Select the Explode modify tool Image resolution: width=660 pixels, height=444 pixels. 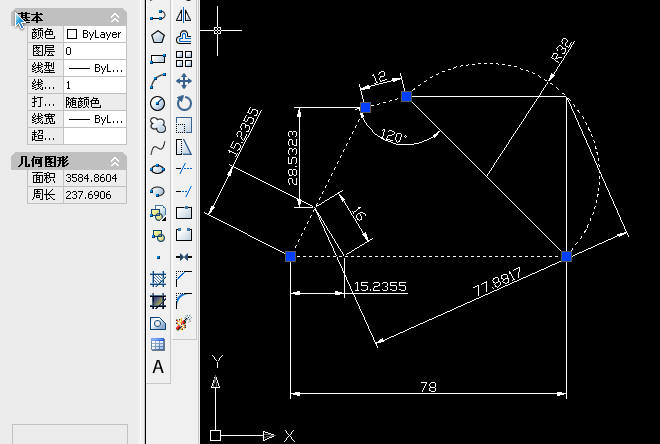coord(184,323)
